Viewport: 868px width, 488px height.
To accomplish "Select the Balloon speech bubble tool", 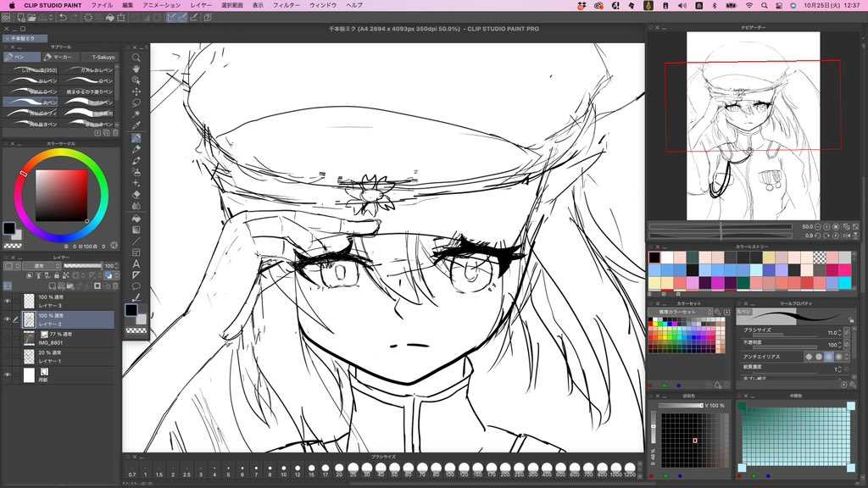I will tap(136, 286).
